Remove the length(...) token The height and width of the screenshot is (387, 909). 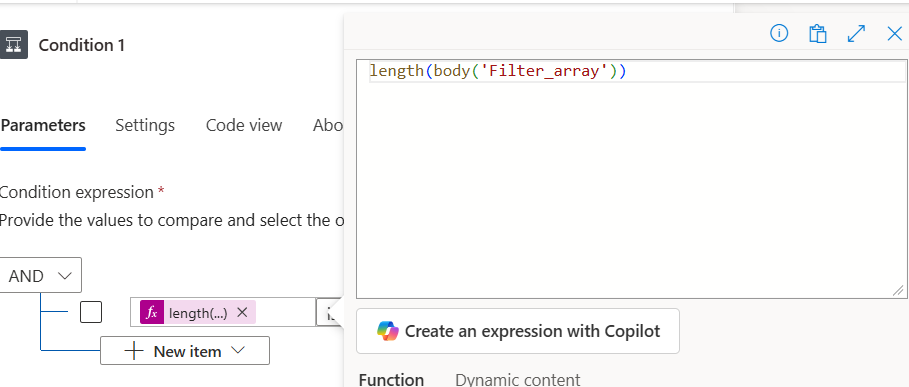click(242, 313)
